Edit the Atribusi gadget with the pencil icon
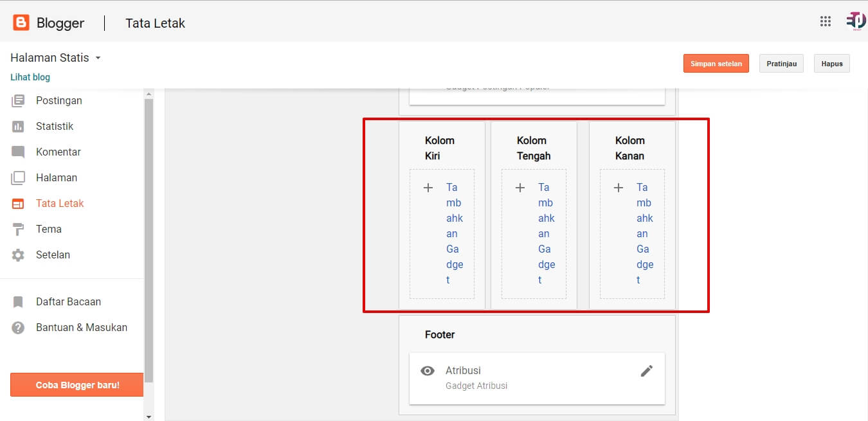 click(x=647, y=370)
